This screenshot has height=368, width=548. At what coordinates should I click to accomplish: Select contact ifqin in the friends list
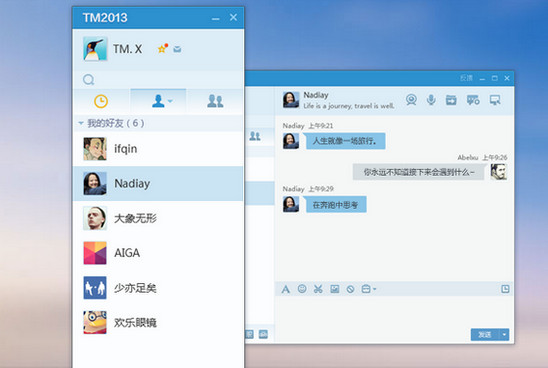click(x=158, y=149)
